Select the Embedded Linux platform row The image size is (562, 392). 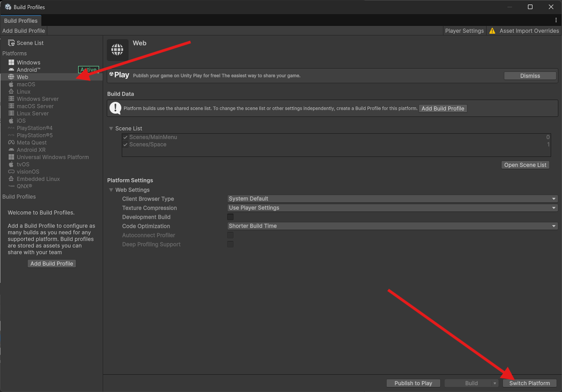[x=52, y=179]
